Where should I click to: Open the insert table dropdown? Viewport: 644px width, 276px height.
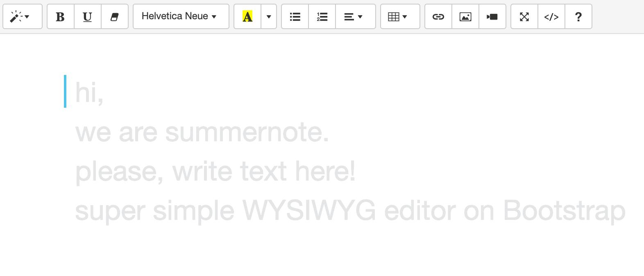pyautogui.click(x=400, y=16)
